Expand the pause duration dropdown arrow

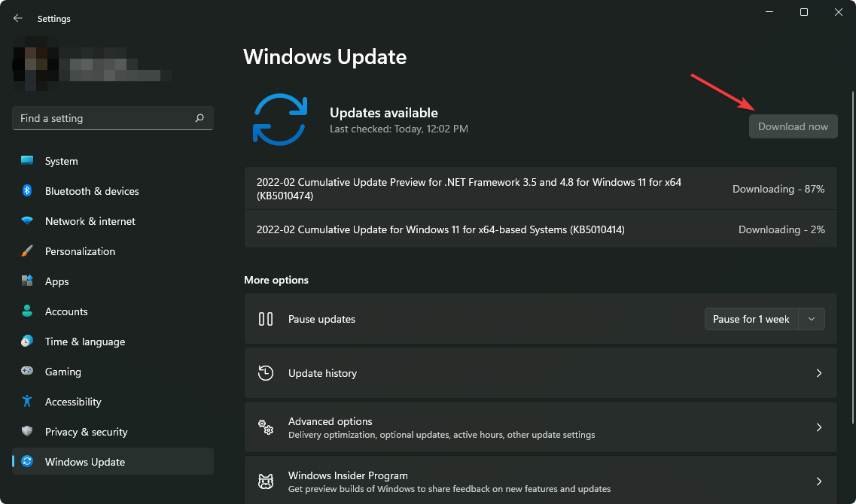tap(812, 319)
